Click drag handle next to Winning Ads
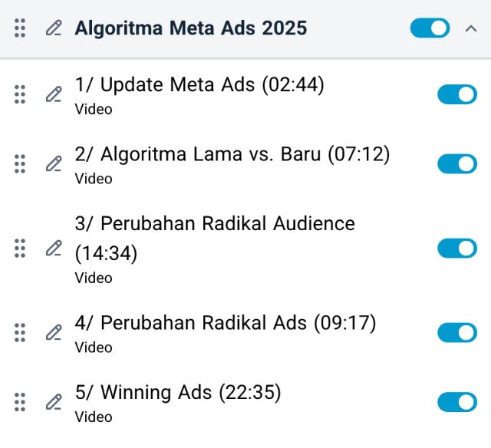 point(21,402)
